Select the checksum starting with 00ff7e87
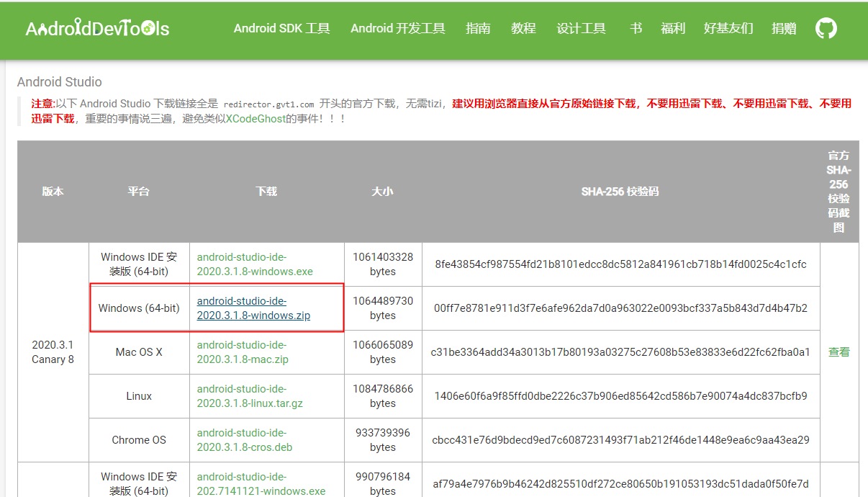868x497 pixels. click(620, 308)
